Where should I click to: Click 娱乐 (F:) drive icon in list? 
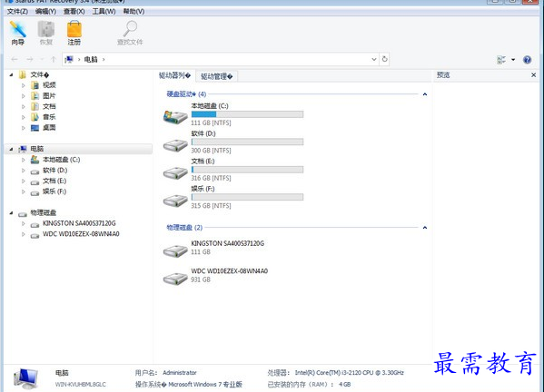[175, 201]
